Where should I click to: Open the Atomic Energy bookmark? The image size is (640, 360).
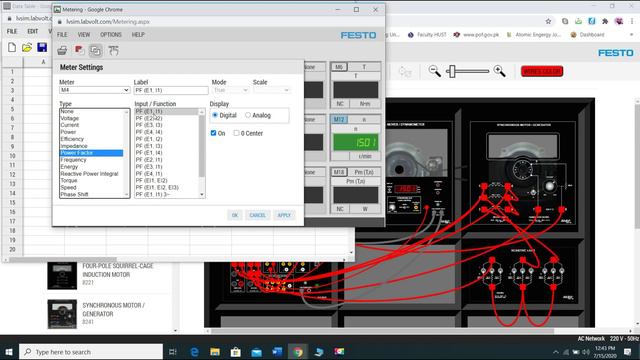(534, 35)
